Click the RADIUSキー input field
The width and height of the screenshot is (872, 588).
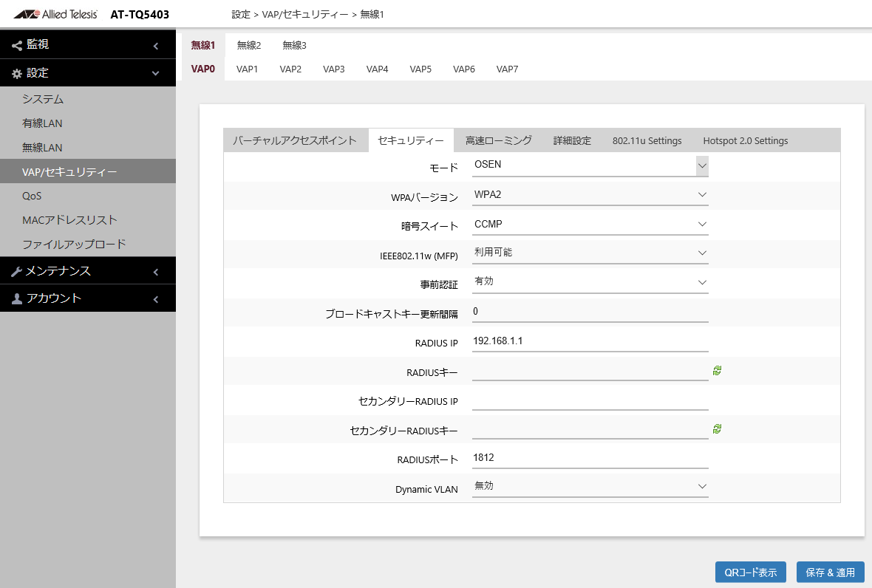coord(590,372)
